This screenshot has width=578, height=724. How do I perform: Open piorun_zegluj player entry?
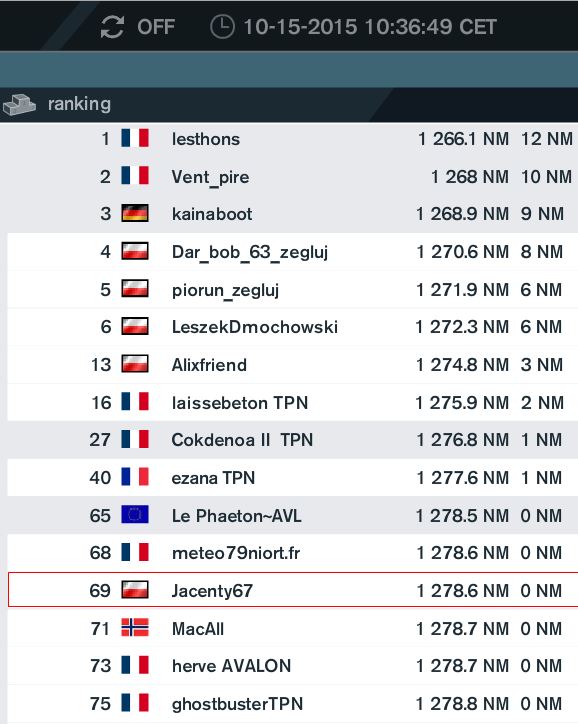point(293,290)
